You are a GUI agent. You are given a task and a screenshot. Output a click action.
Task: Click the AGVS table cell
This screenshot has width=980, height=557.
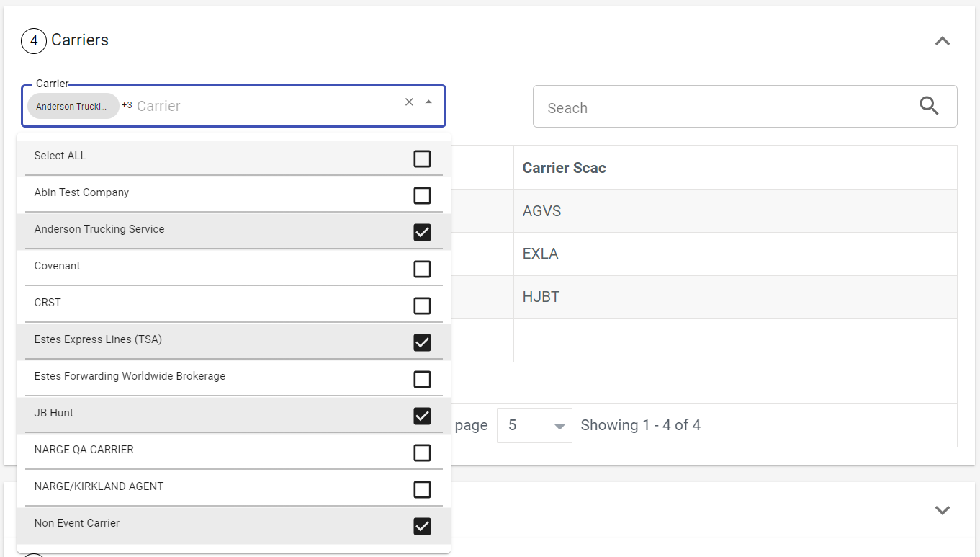click(x=735, y=211)
